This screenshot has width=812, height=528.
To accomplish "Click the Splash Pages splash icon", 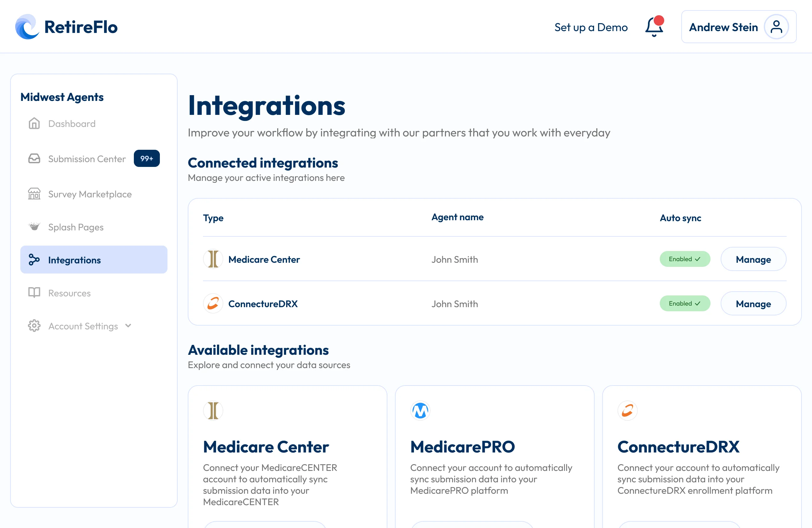I will pos(34,227).
